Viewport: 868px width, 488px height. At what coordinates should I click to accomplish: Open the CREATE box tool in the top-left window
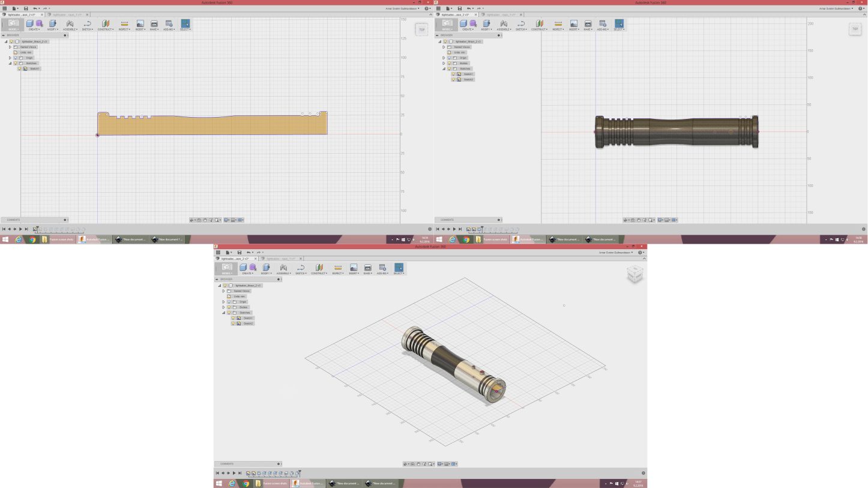tap(30, 23)
